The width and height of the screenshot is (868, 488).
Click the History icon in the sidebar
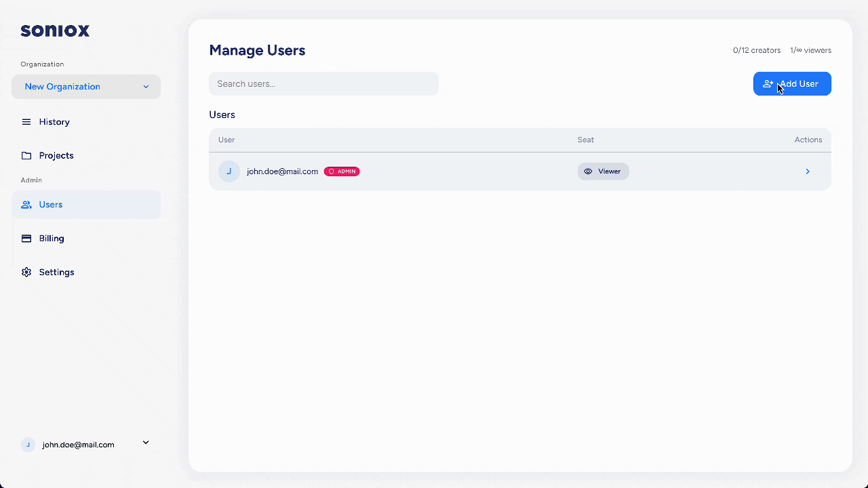click(x=26, y=122)
